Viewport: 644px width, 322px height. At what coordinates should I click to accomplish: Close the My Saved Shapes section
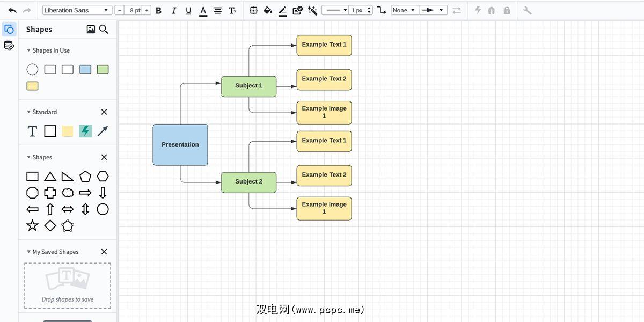coord(104,252)
